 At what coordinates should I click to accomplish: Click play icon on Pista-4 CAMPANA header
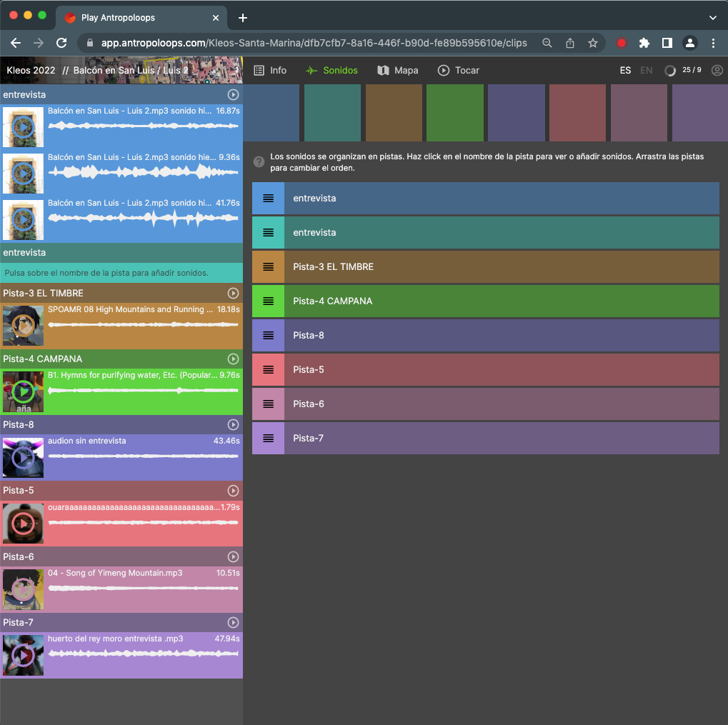[x=233, y=359]
